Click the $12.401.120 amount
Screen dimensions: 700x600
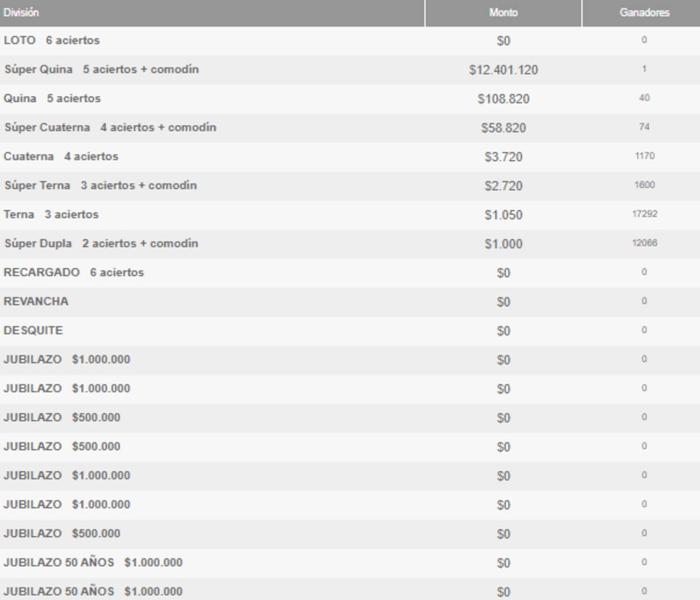pos(503,70)
